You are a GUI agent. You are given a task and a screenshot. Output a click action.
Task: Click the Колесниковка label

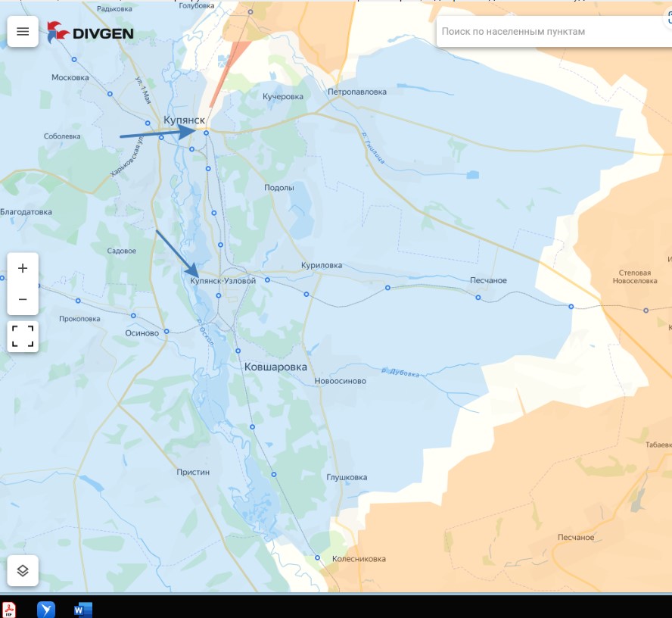coord(359,559)
